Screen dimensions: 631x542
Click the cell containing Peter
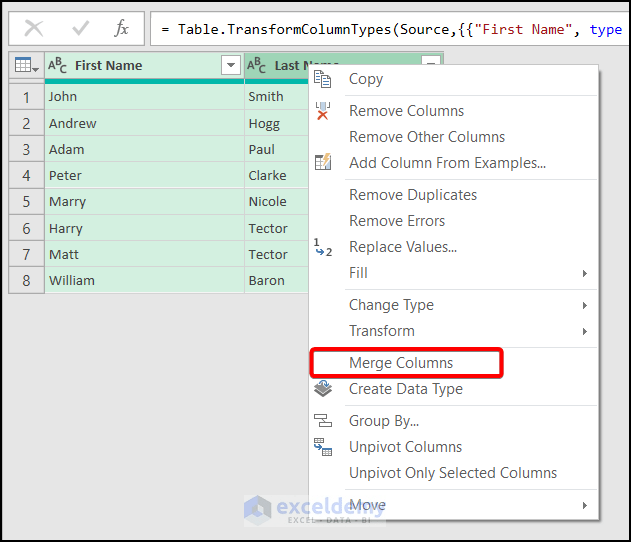(144, 175)
